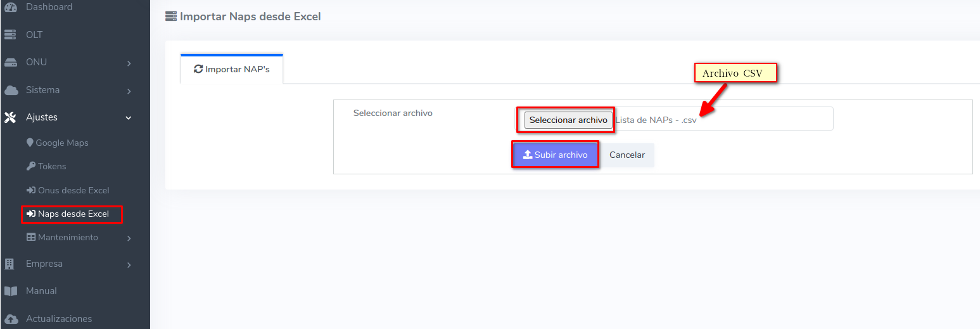Switch to the Importar NAP's tab
This screenshot has height=329, width=980.
(x=232, y=69)
